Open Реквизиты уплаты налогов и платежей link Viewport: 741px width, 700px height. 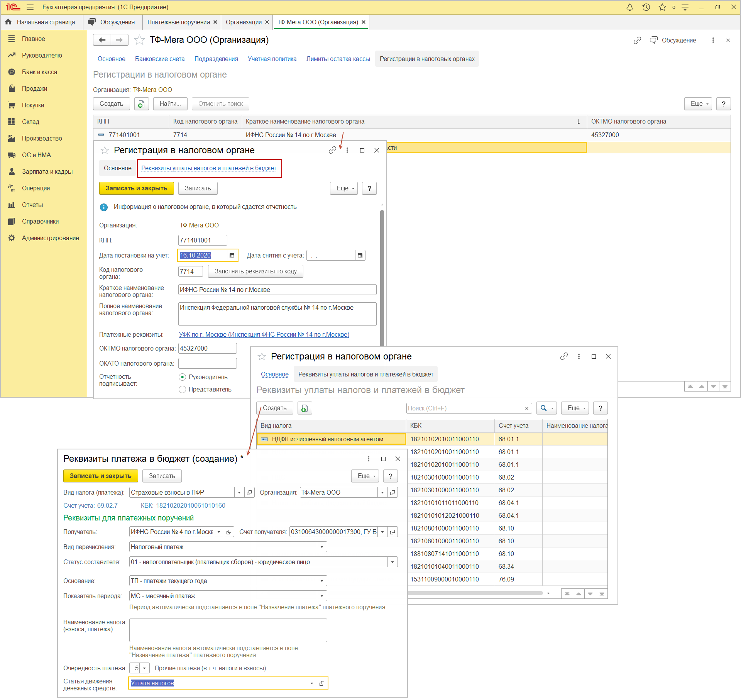click(x=209, y=168)
